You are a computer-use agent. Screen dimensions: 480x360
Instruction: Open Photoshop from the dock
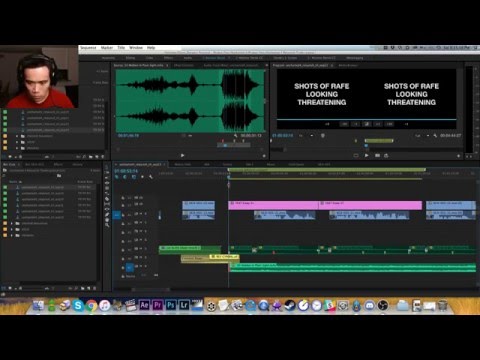[x=171, y=305]
